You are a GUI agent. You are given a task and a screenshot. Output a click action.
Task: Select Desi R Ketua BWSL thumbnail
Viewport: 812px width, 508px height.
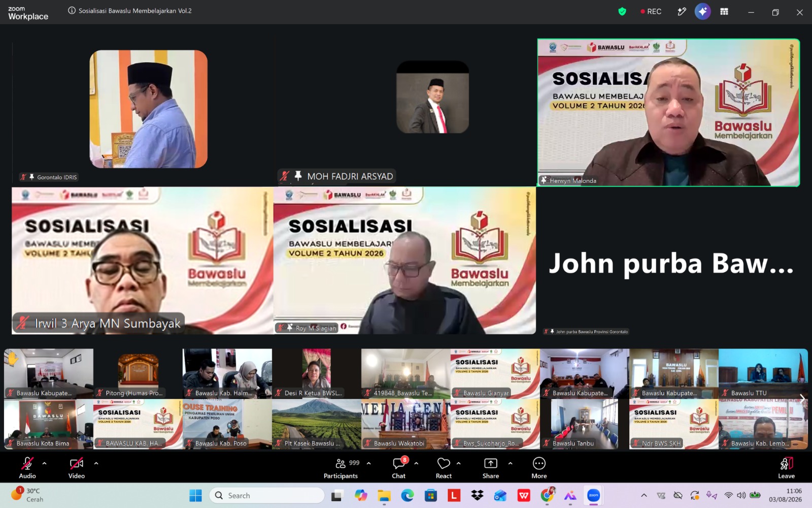click(x=317, y=373)
